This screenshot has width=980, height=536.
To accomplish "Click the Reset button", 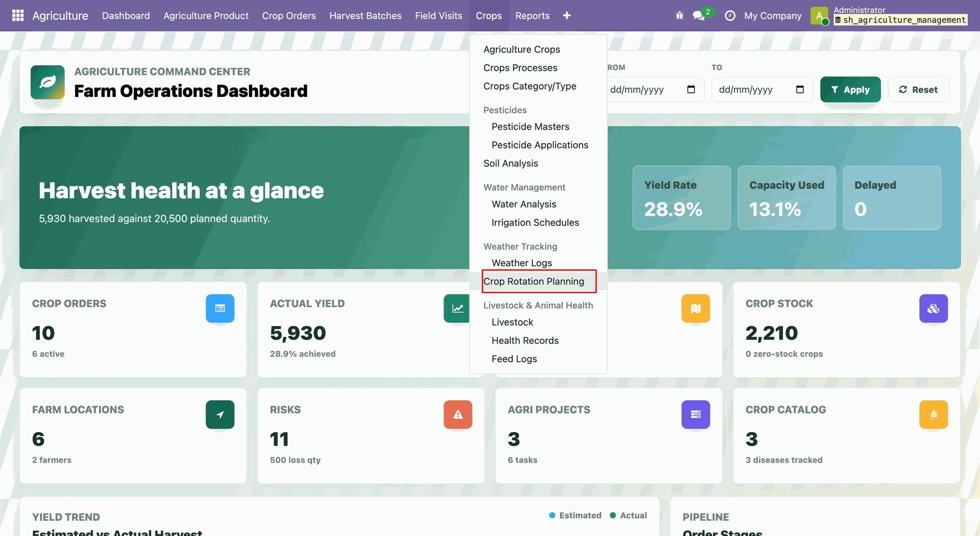I will 918,90.
